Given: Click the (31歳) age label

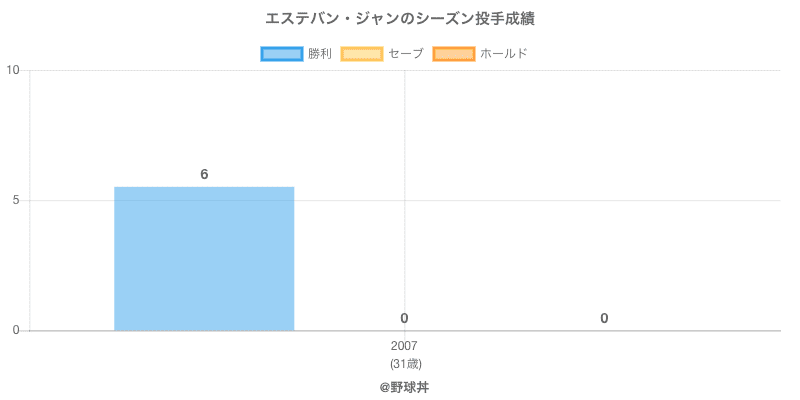Looking at the screenshot, I should coord(404,363).
